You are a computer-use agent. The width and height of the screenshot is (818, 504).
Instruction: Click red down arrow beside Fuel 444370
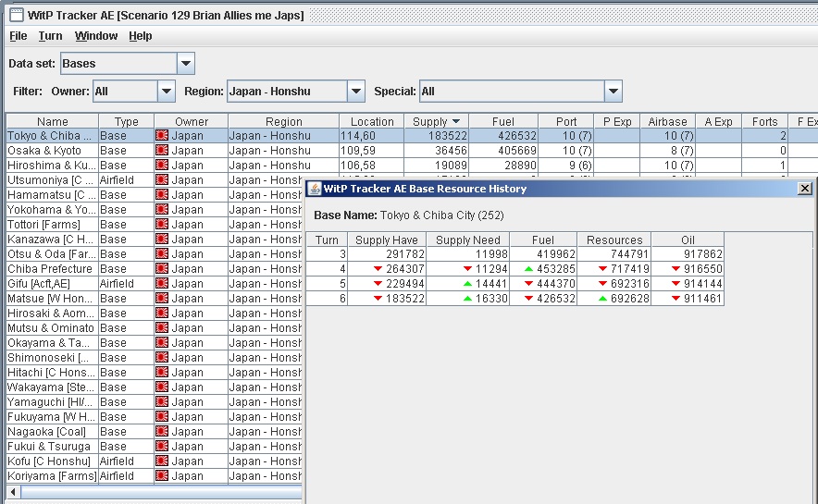tap(528, 284)
